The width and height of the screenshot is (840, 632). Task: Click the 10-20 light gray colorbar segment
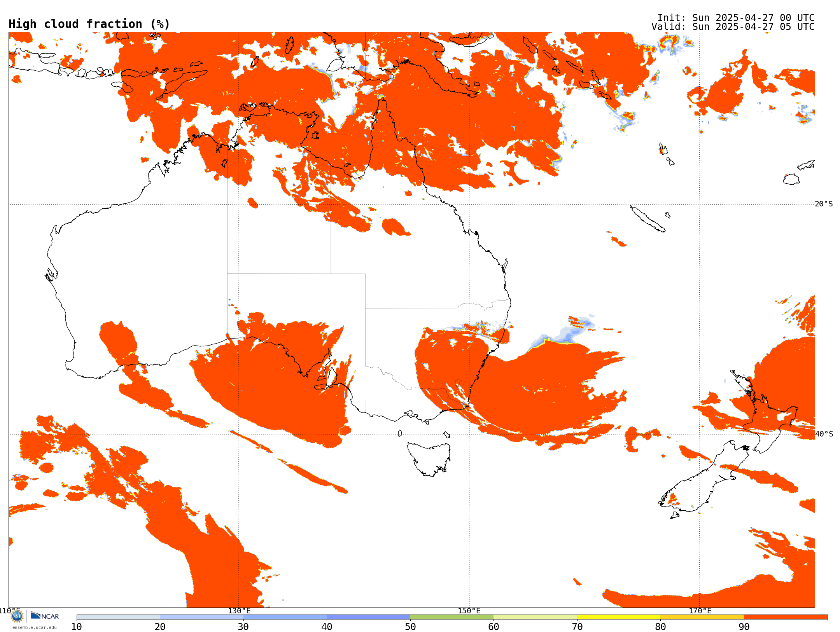pos(118,617)
